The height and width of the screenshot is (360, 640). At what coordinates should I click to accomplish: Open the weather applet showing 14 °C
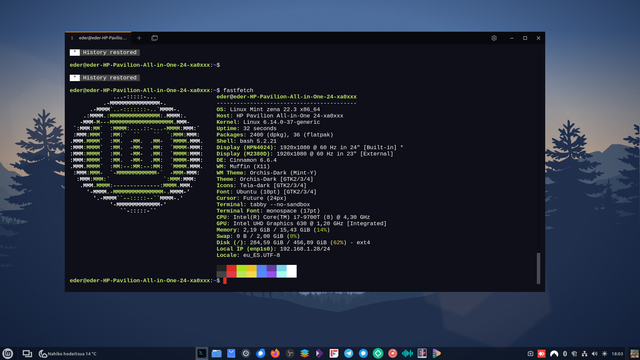pos(68,353)
